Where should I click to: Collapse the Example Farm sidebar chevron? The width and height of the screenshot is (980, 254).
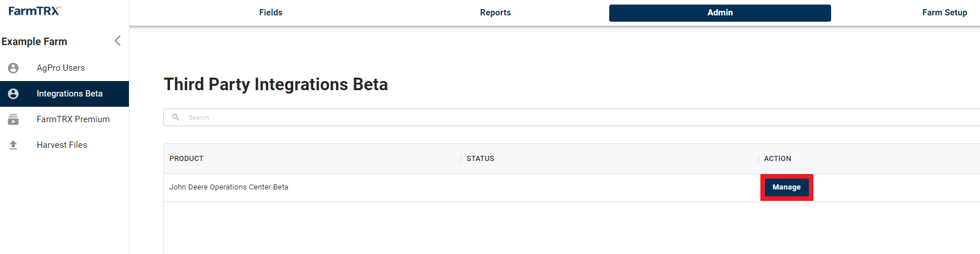[x=118, y=41]
